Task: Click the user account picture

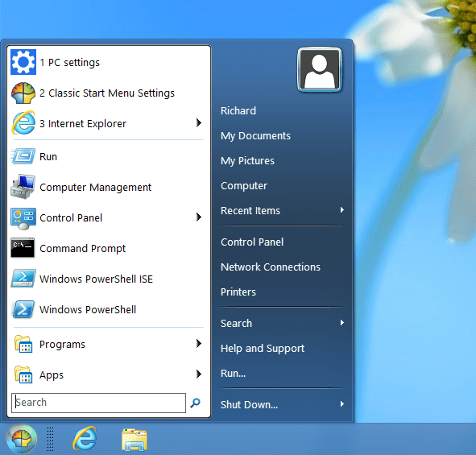Action: click(x=320, y=69)
